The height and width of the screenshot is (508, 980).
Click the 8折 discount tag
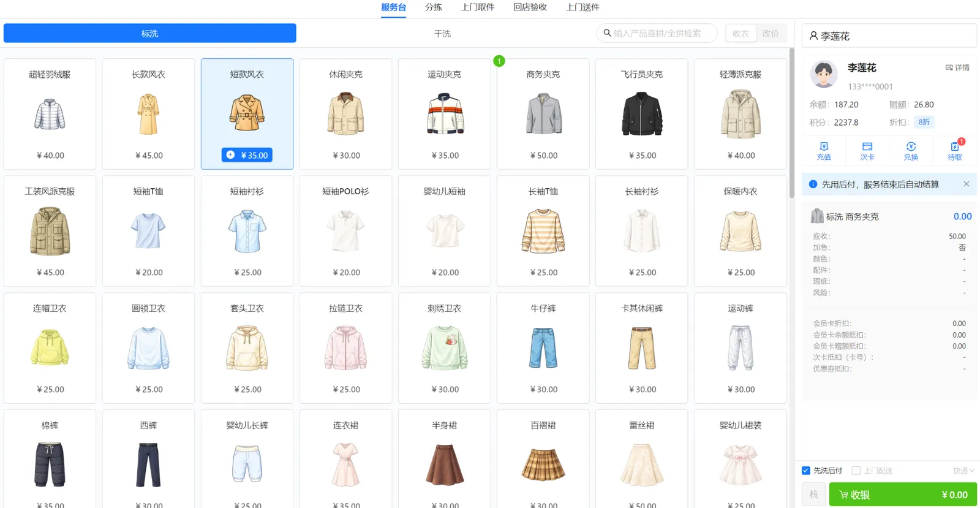click(924, 122)
